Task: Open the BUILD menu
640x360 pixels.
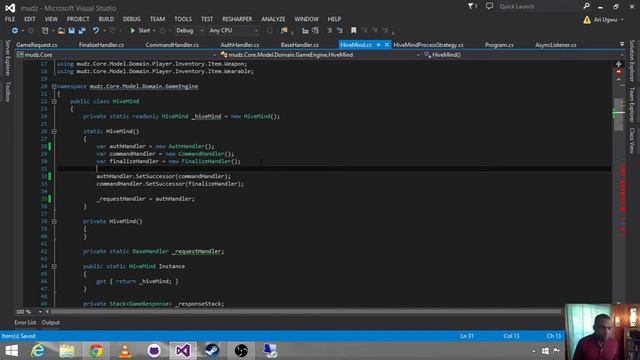Action: tap(106, 19)
